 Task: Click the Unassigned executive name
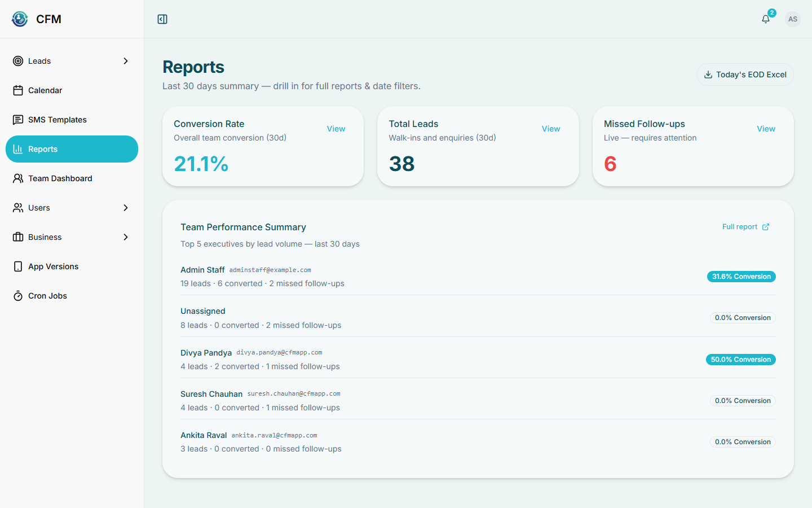pyautogui.click(x=203, y=311)
